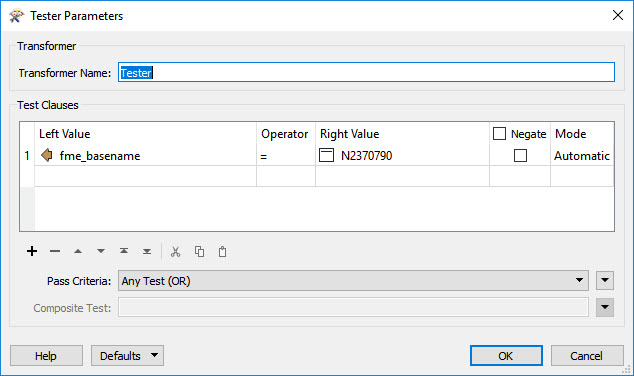Toggle the Negate header checkbox
This screenshot has height=376, width=634.
tap(499, 133)
